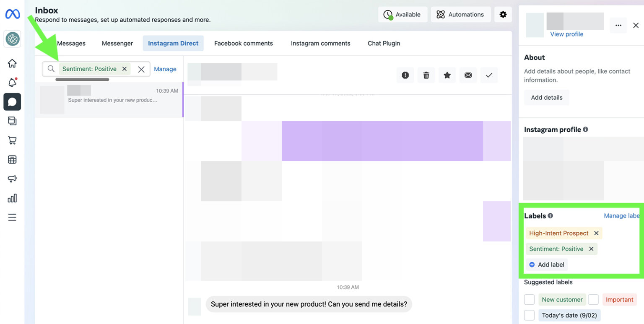This screenshot has height=324, width=644.
Task: Open Commerce shopping cart icon in sidebar
Action: 12,140
